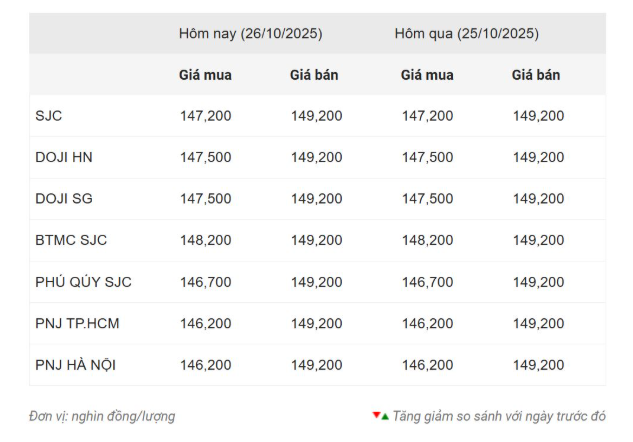Choose the DOJI SG row label
Screen dimensions: 633x442
click(x=64, y=199)
